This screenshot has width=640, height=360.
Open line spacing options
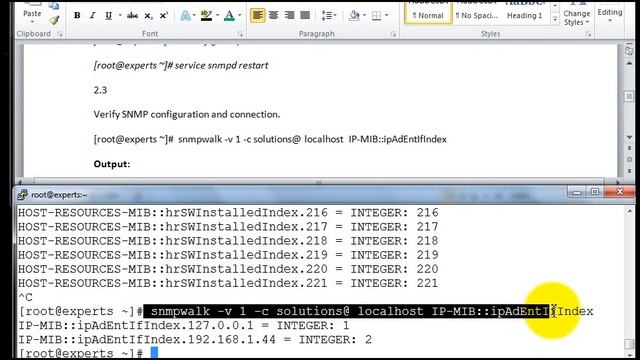point(328,16)
